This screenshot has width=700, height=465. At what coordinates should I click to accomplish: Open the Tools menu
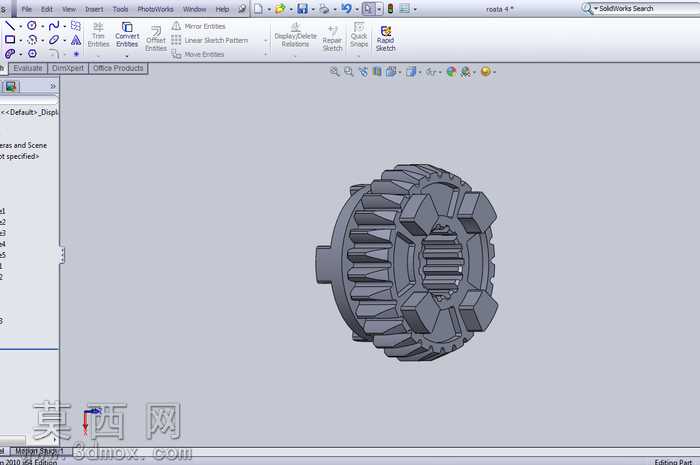(120, 9)
